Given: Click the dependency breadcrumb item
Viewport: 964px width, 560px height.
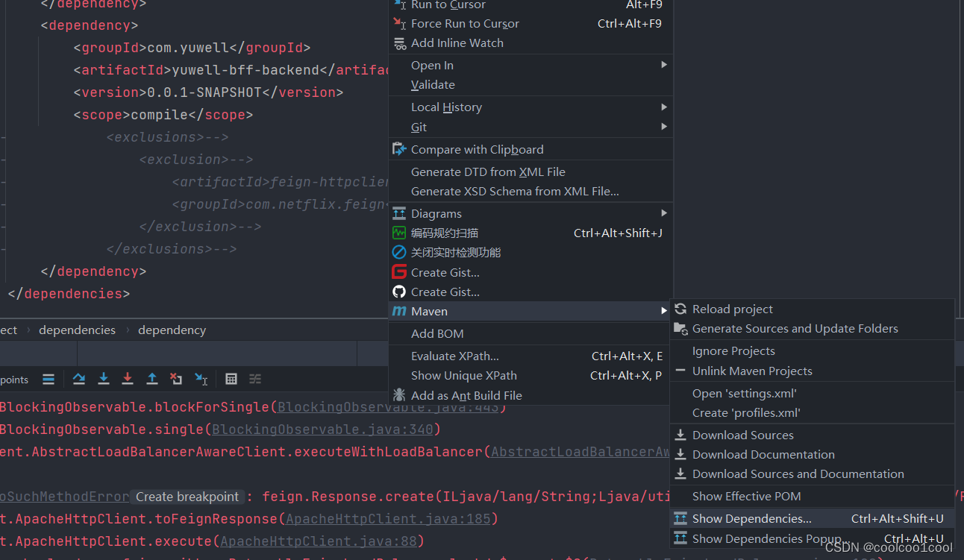Looking at the screenshot, I should point(172,330).
